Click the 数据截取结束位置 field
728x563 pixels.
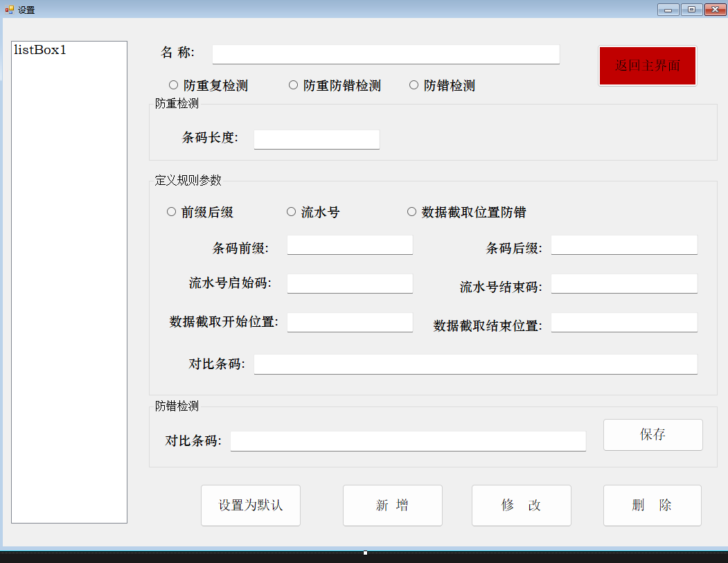(623, 322)
